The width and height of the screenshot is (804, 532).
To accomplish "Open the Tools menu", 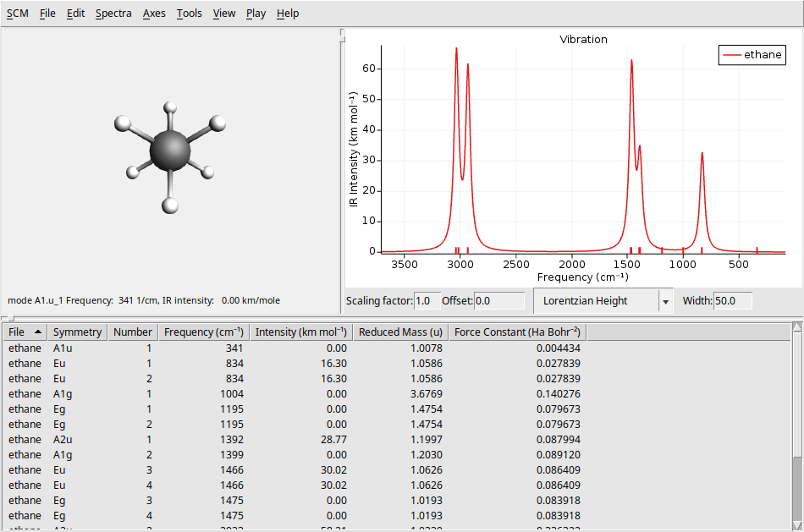I will coord(189,13).
